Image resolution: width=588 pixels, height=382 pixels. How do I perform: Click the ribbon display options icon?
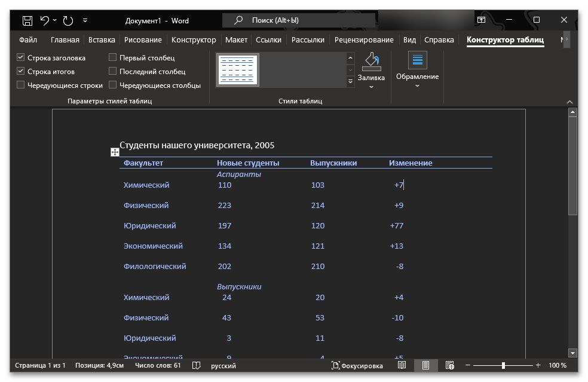(x=481, y=20)
